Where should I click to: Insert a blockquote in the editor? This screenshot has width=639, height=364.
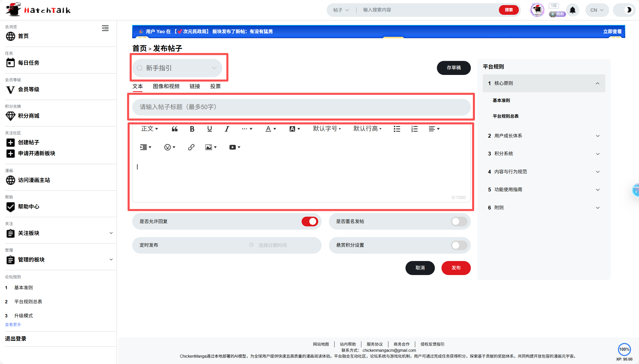coord(175,129)
